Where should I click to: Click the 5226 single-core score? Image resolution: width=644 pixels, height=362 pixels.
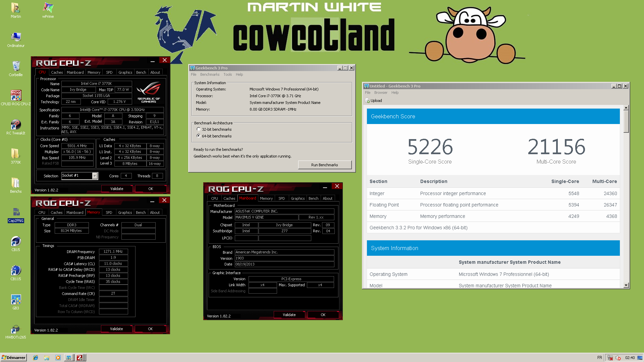pos(430,147)
